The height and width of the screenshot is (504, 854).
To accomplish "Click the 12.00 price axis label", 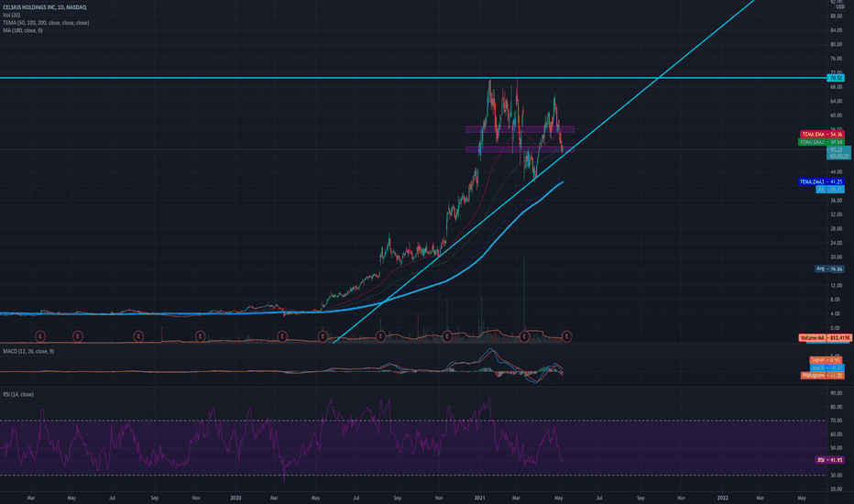I will [836, 286].
